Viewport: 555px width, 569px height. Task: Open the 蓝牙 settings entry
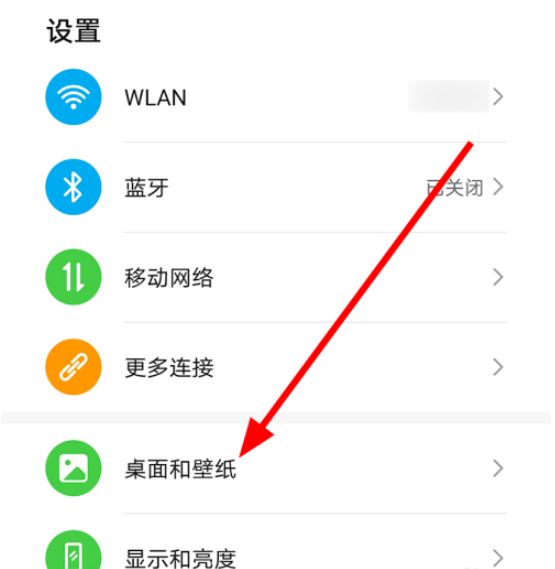click(x=276, y=187)
